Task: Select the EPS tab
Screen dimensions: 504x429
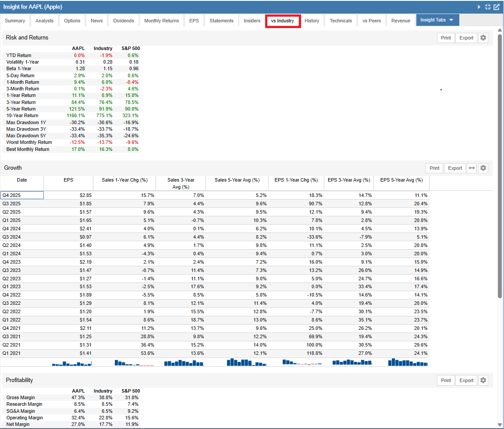Action: click(x=194, y=21)
